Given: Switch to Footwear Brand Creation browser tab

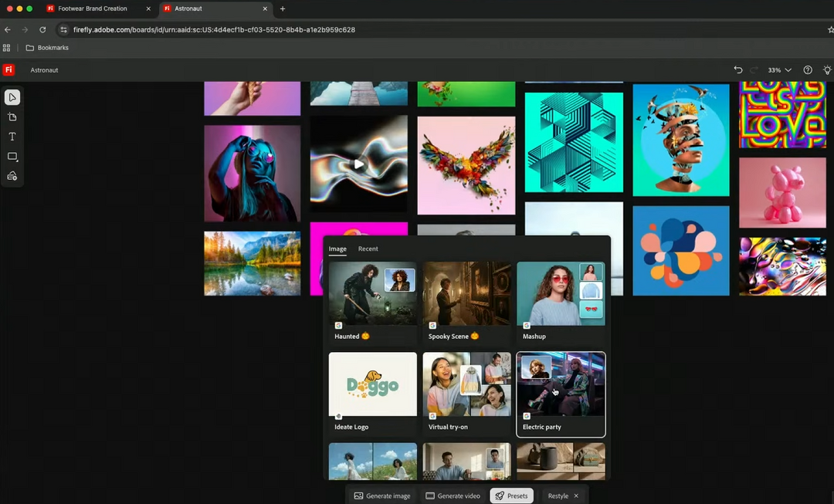Looking at the screenshot, I should tap(93, 8).
